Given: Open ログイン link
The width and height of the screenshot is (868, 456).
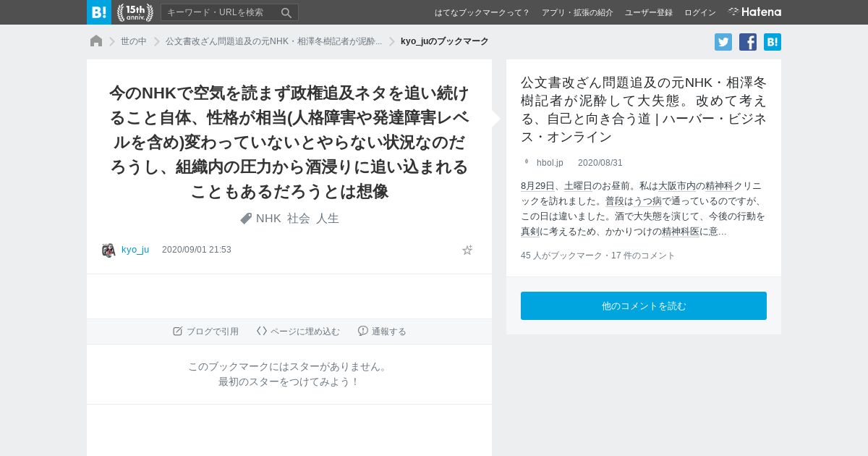Looking at the screenshot, I should (700, 12).
